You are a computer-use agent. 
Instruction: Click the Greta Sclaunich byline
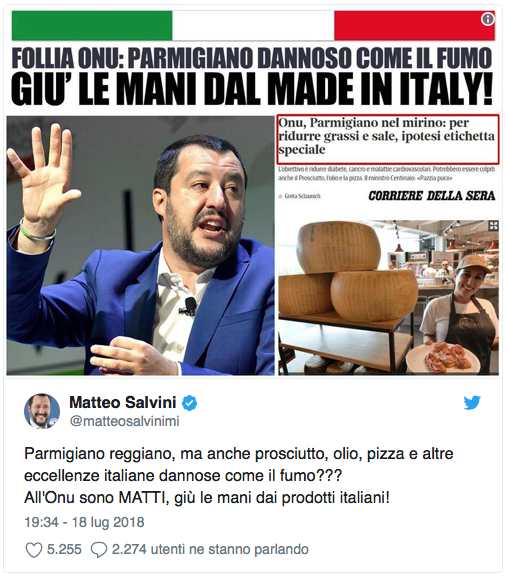click(x=302, y=196)
